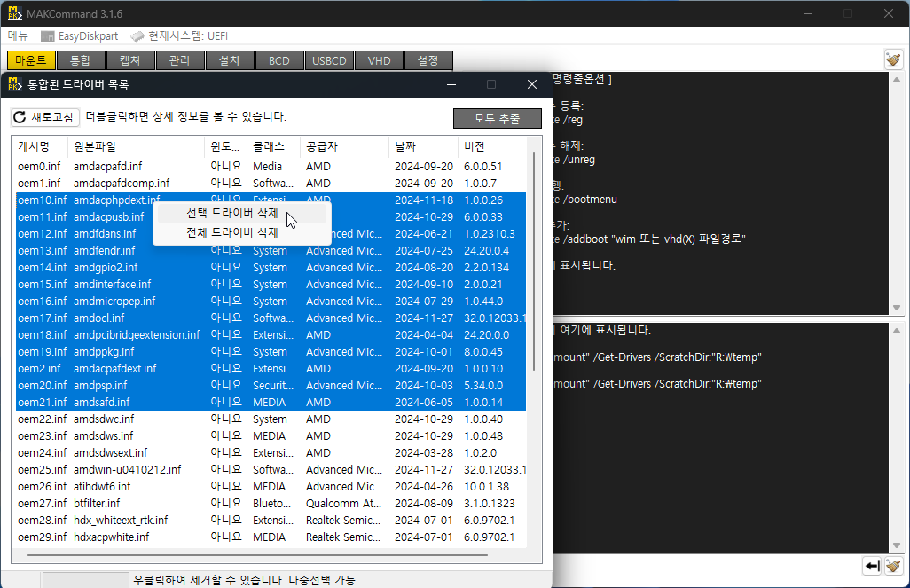Select the oem28.inf hdx_whiteext_rtk.inf row
910x588 pixels.
pos(271,520)
